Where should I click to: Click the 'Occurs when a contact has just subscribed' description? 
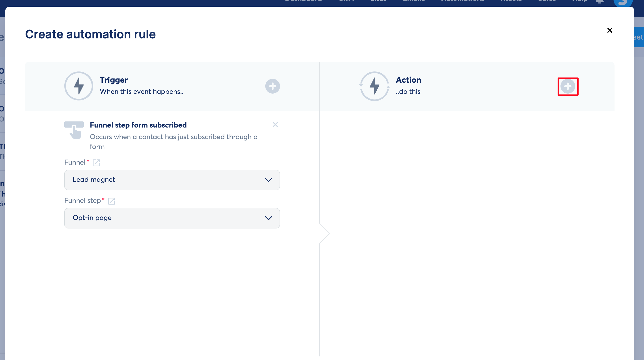[x=174, y=142]
